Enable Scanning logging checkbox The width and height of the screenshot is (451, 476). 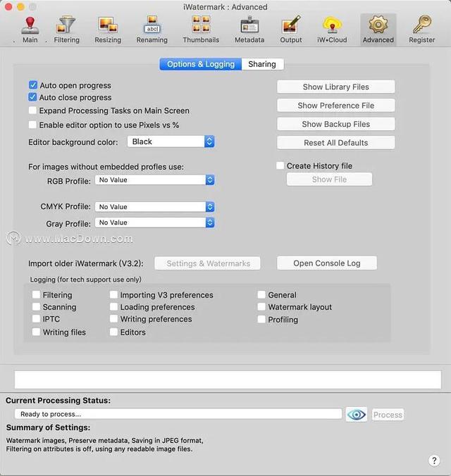pos(36,306)
